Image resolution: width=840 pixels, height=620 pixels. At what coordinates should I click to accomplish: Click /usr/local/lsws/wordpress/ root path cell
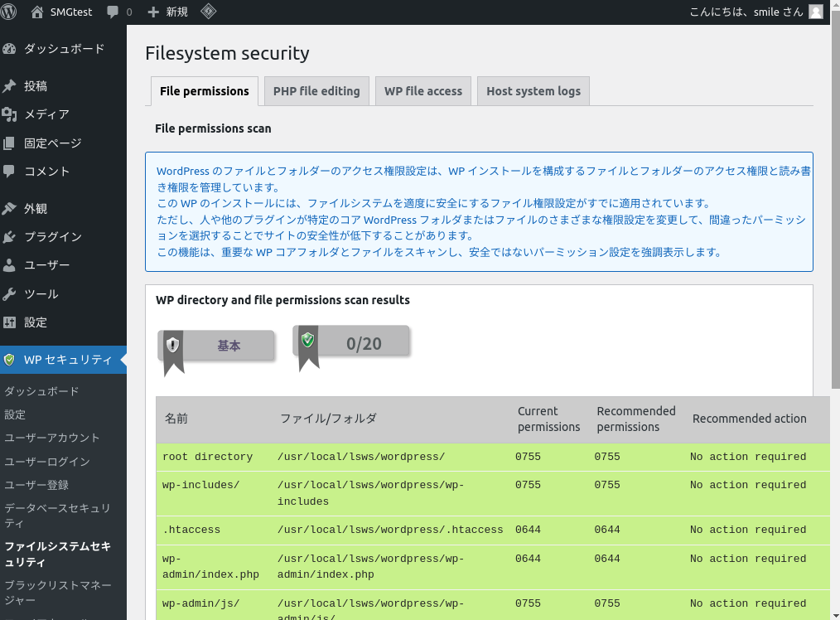click(361, 457)
